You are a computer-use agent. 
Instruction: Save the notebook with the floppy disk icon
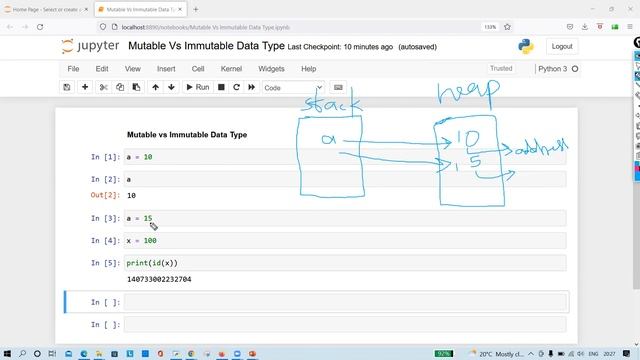[x=67, y=87]
